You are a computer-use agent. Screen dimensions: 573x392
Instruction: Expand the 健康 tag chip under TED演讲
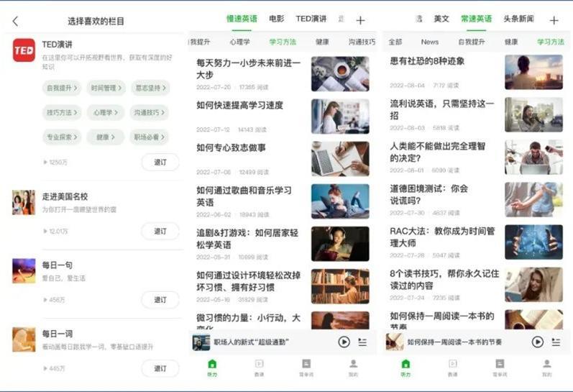(x=105, y=137)
